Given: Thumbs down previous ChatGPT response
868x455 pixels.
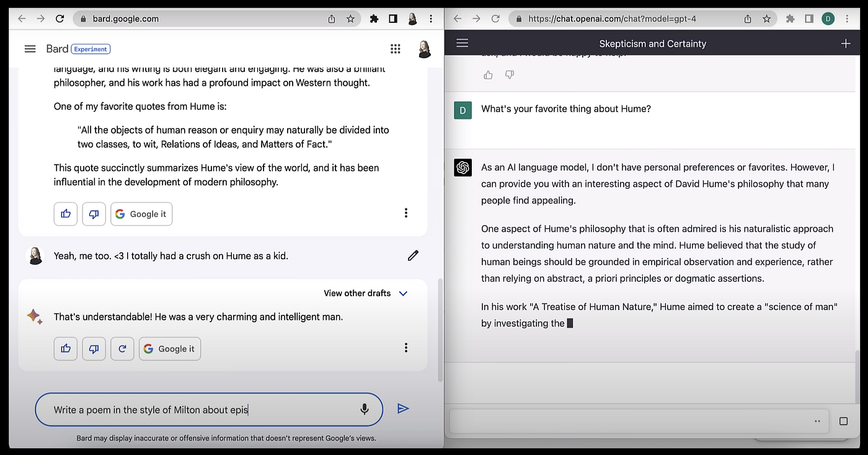Looking at the screenshot, I should pos(510,75).
